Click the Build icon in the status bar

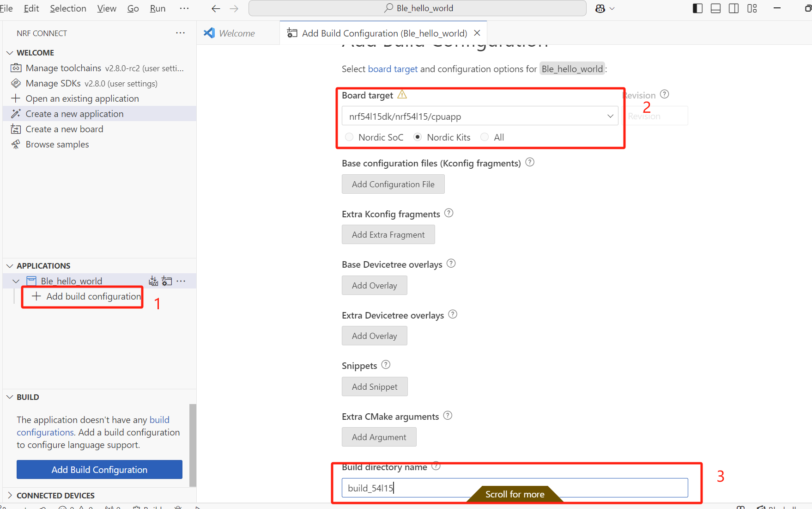136,507
